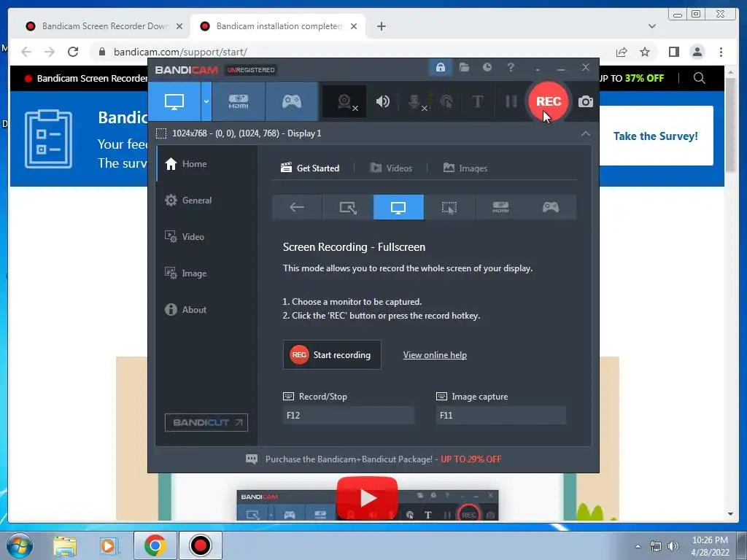Open the scheduled recording clock icon
Viewport: 747px width, 560px height.
(487, 67)
